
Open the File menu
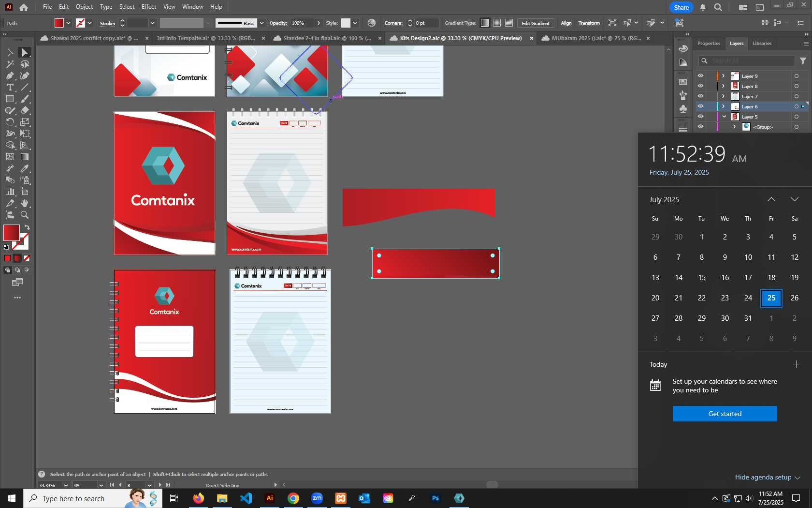(47, 7)
